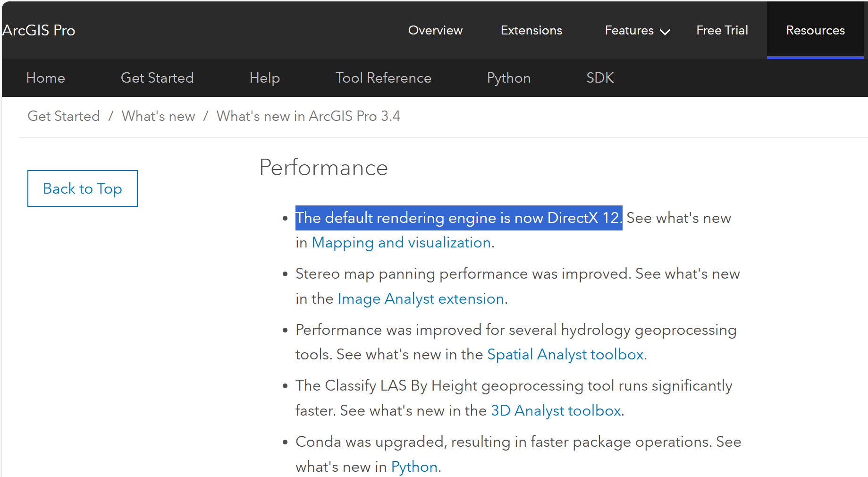868x477 pixels.
Task: Open Get Started in the dark navigation bar
Action: click(157, 78)
